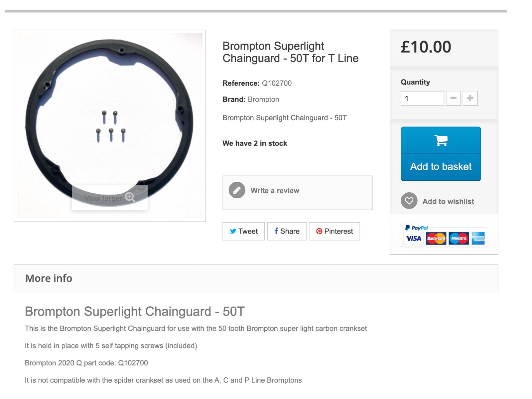Click the PayPal logo

tap(416, 228)
